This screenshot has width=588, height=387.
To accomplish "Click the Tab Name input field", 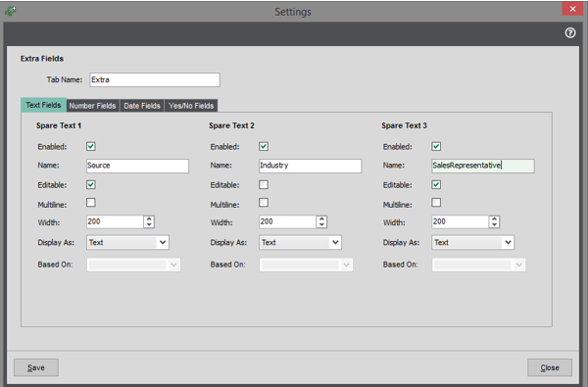I will pos(155,80).
